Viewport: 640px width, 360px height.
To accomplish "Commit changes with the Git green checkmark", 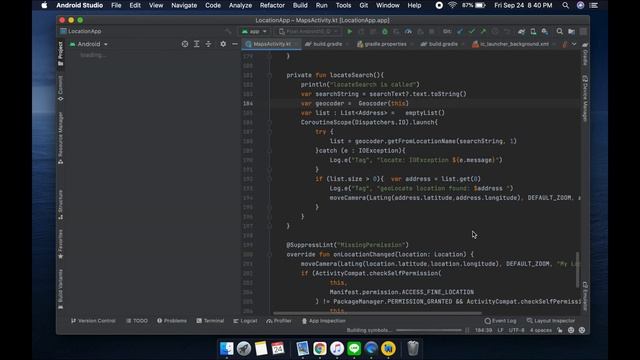I will tap(472, 31).
